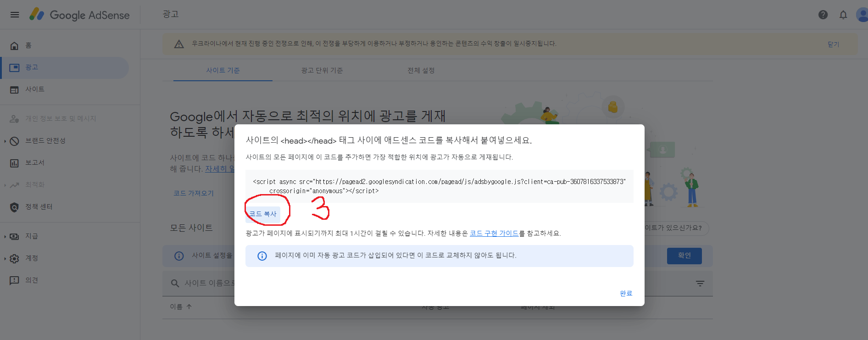Click the payments (지급) icon

pos(14,236)
